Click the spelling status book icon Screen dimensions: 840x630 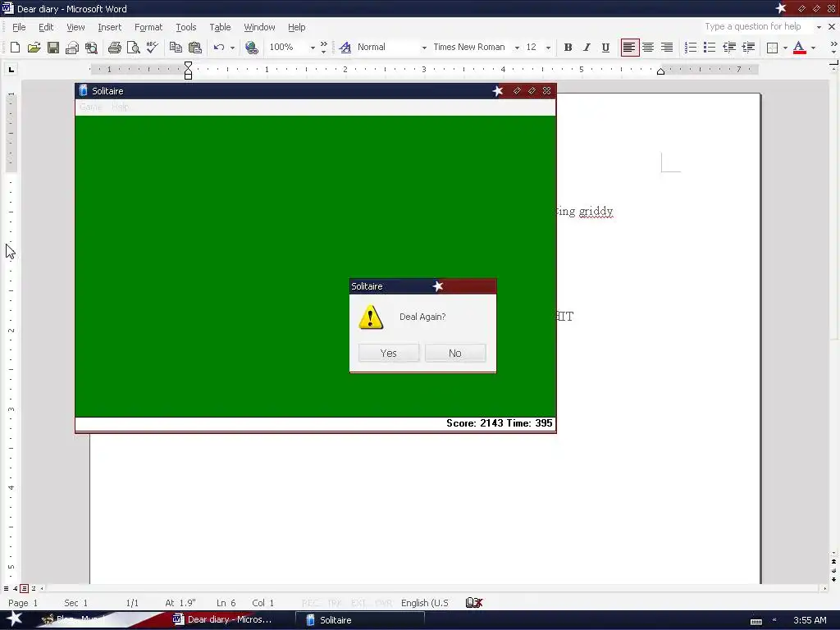coord(473,603)
